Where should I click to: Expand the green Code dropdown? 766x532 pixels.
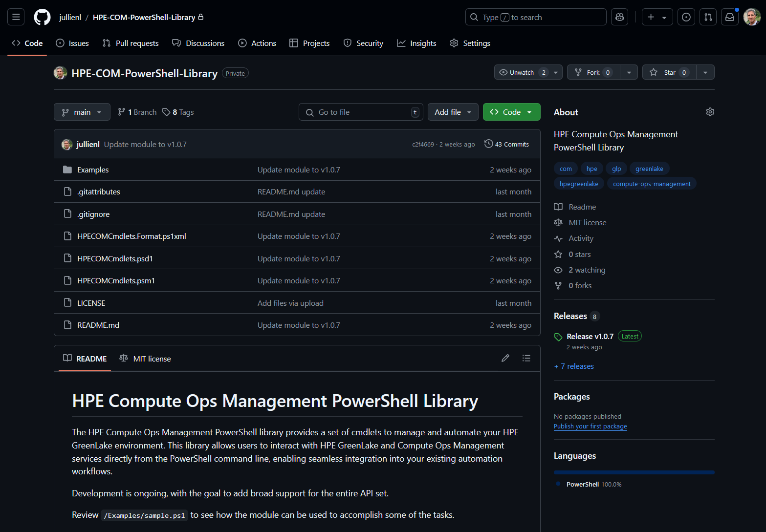(511, 112)
